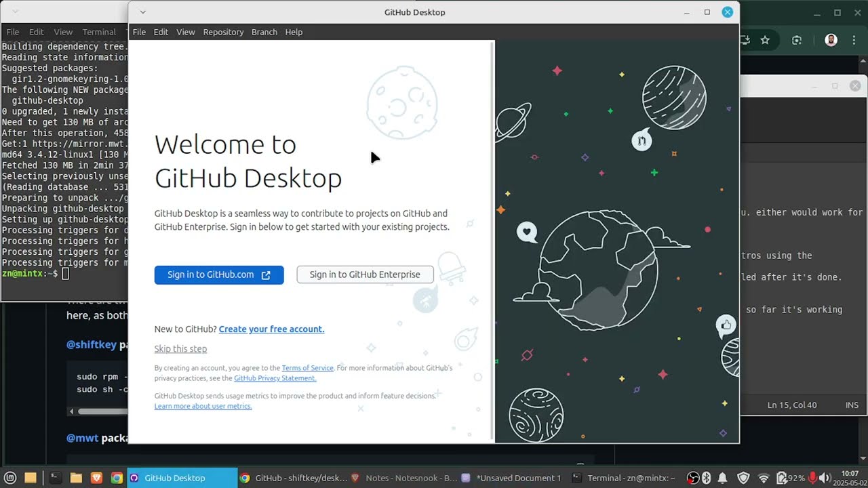The width and height of the screenshot is (868, 488).
Task: Click the Google Lens screenshot icon in Chrome
Action: (797, 40)
